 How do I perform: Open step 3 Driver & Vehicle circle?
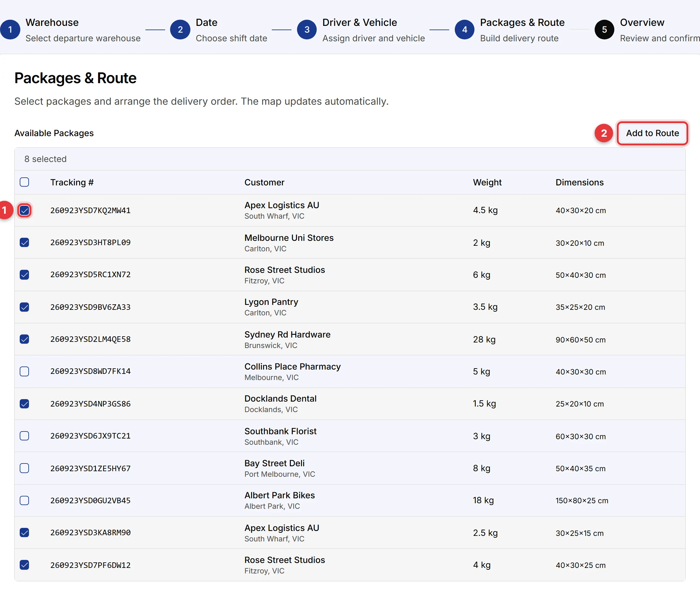[x=307, y=30]
